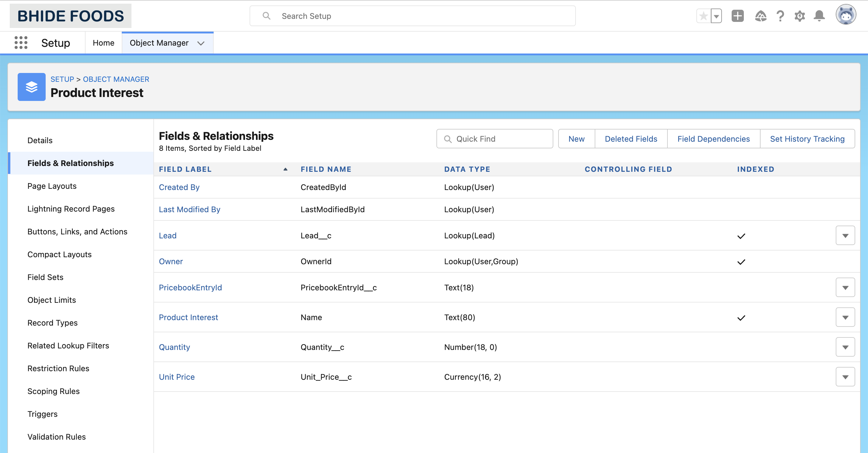
Task: Open the Product Interest row actions dropdown
Action: pos(845,317)
